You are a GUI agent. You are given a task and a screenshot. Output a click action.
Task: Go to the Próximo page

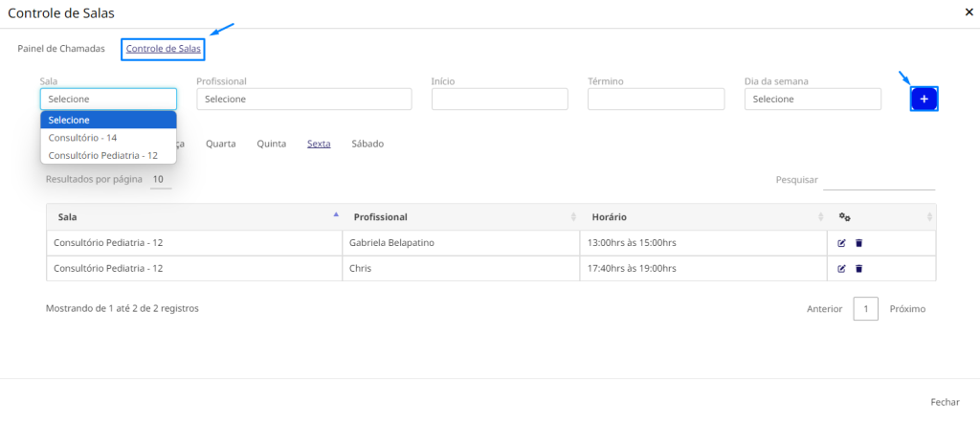907,309
